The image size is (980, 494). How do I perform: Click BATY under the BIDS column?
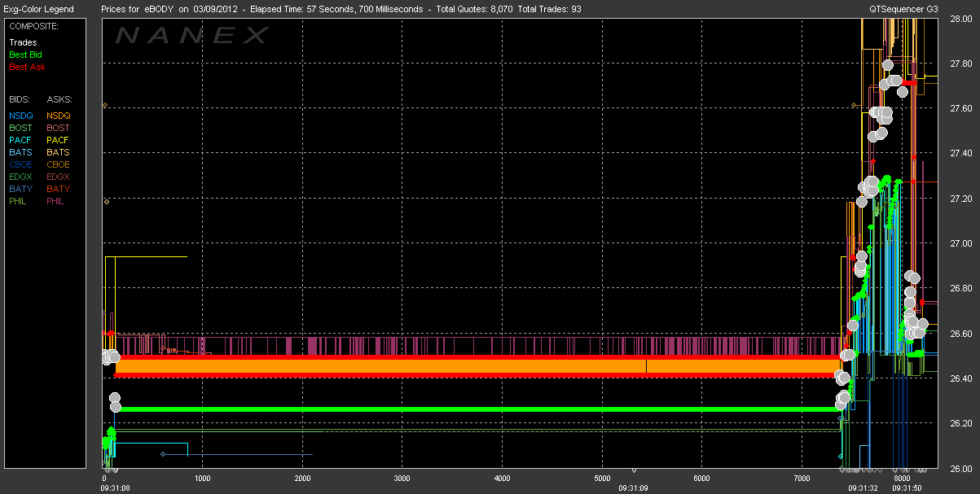point(21,189)
